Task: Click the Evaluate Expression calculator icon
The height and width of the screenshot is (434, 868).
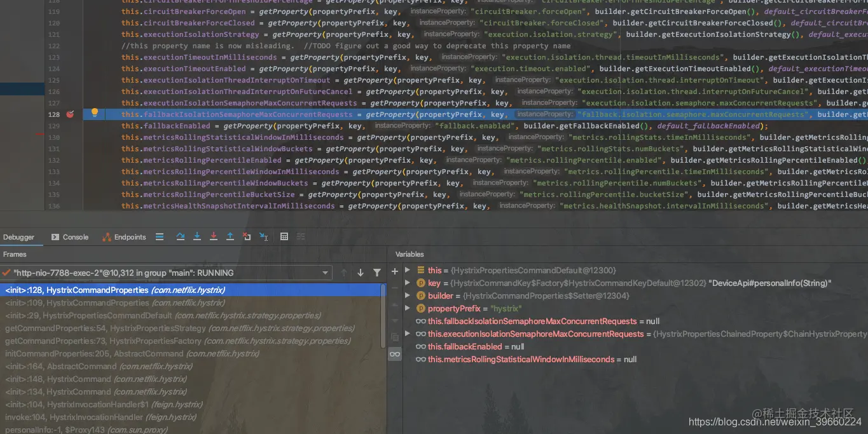Action: (x=284, y=237)
